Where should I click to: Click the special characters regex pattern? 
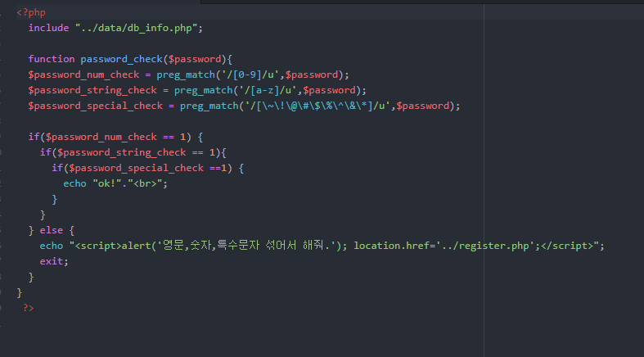(x=317, y=106)
